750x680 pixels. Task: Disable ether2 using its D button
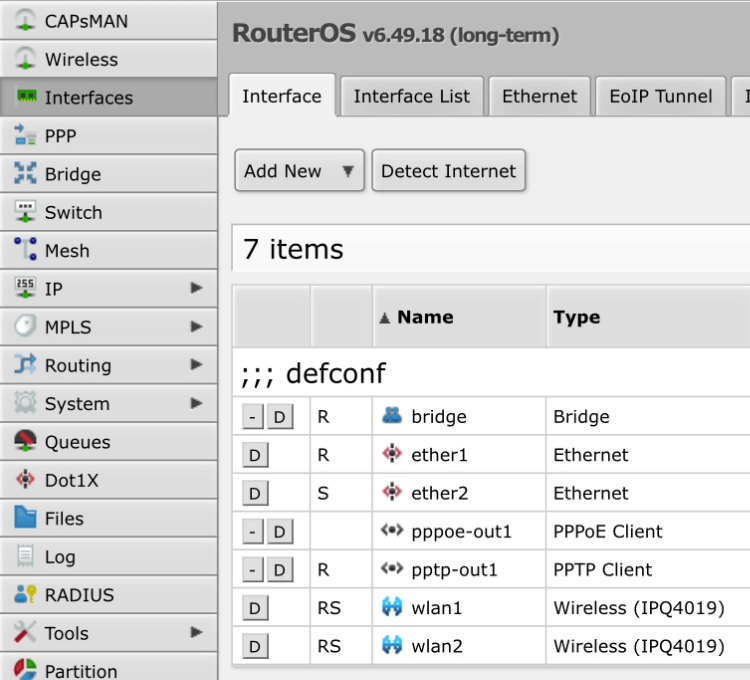click(x=254, y=493)
